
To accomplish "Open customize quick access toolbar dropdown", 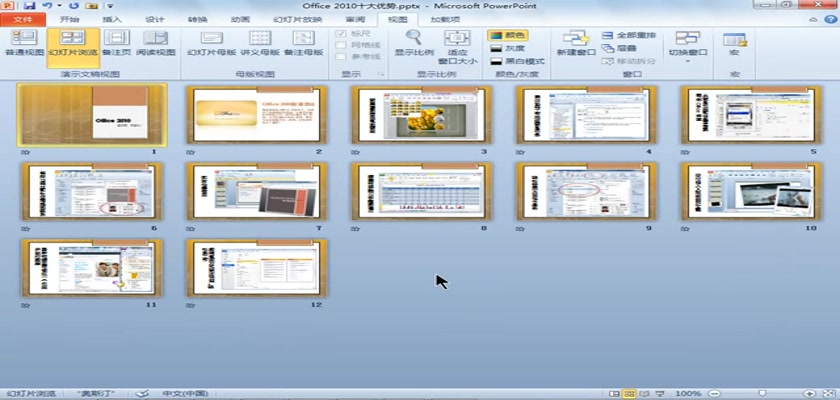I will [109, 6].
